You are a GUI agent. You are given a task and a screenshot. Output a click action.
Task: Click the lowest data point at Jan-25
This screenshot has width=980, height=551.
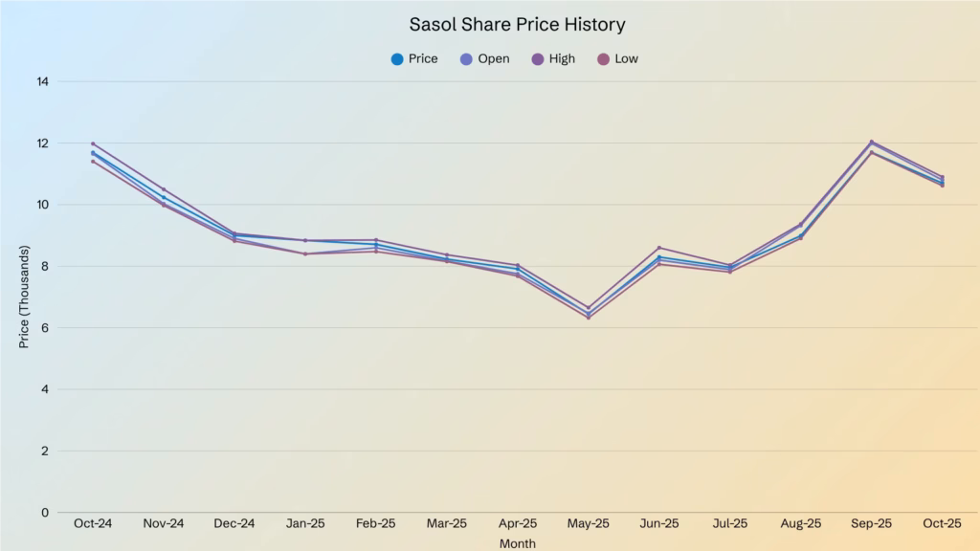[305, 253]
